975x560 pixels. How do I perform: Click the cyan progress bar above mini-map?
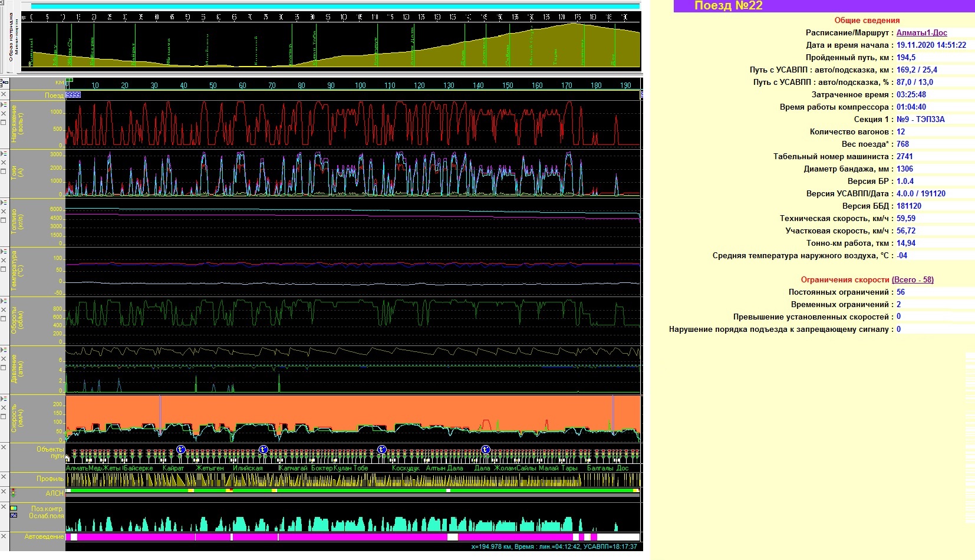(335, 6)
